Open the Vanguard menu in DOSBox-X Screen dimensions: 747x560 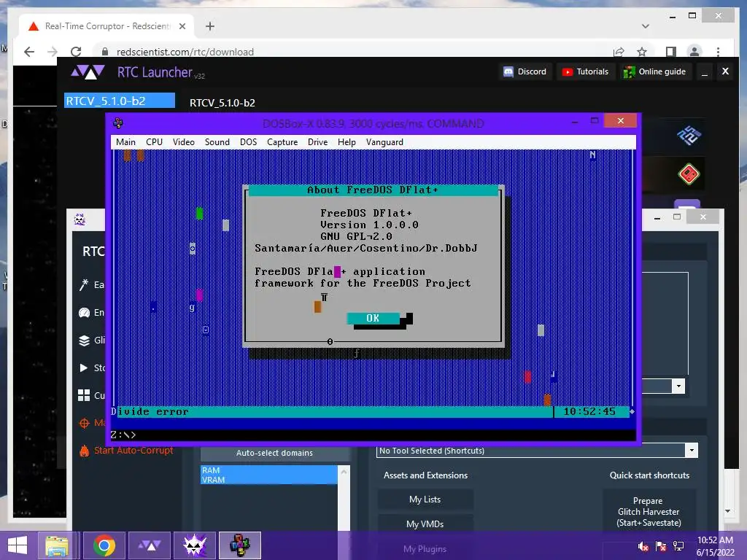pos(384,142)
